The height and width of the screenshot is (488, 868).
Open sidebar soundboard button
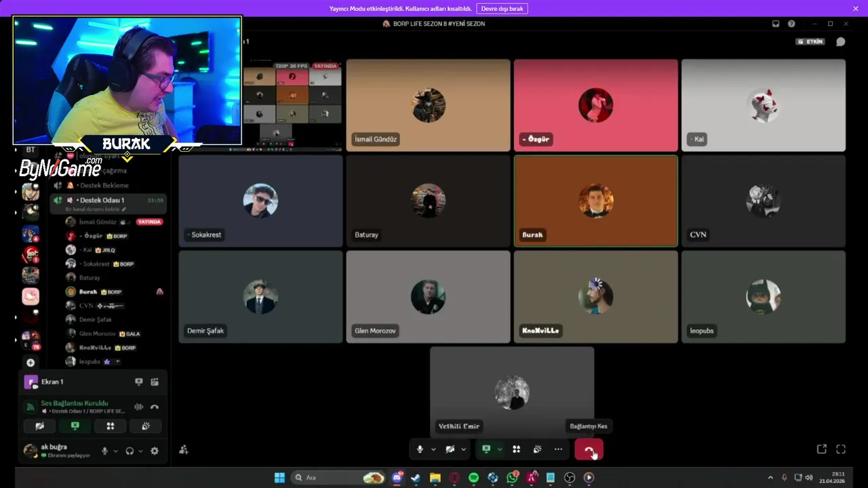click(x=146, y=426)
